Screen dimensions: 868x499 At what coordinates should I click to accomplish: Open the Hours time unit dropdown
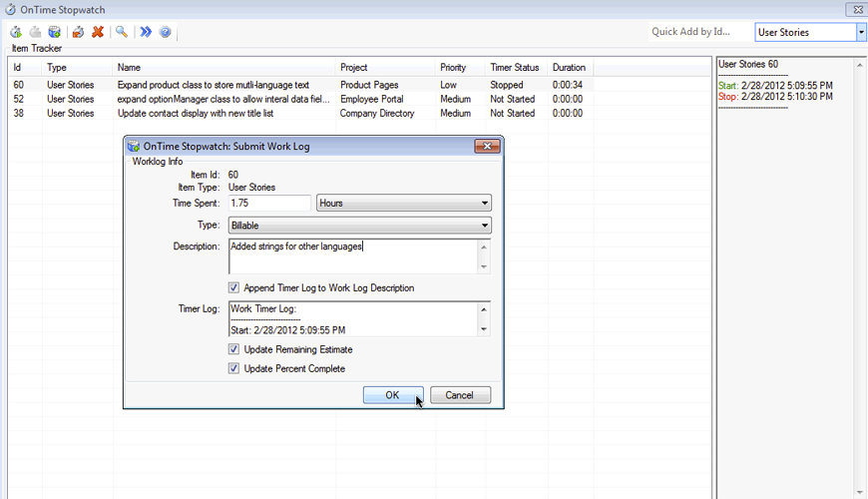click(403, 204)
